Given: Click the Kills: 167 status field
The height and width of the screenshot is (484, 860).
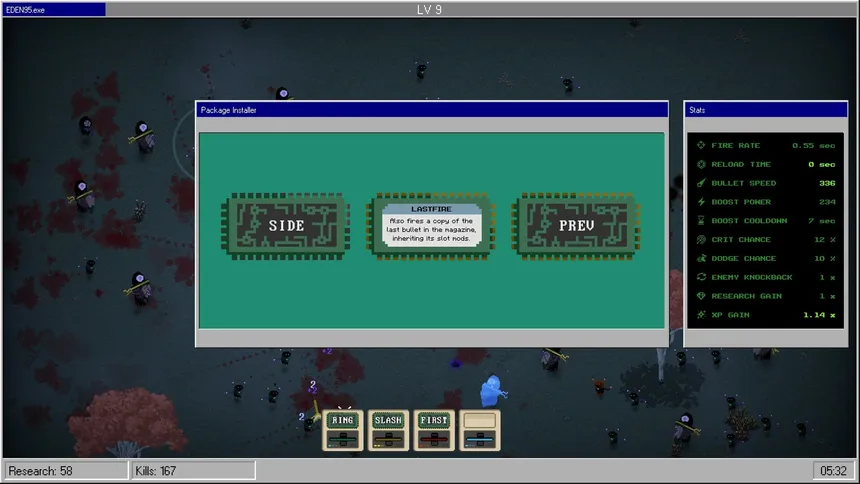Looking at the screenshot, I should click(x=193, y=471).
